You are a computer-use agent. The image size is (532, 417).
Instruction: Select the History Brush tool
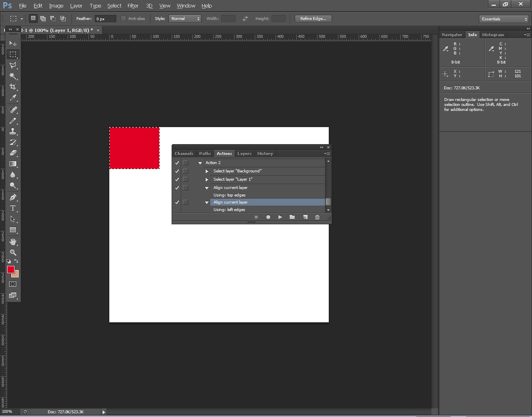point(13,142)
